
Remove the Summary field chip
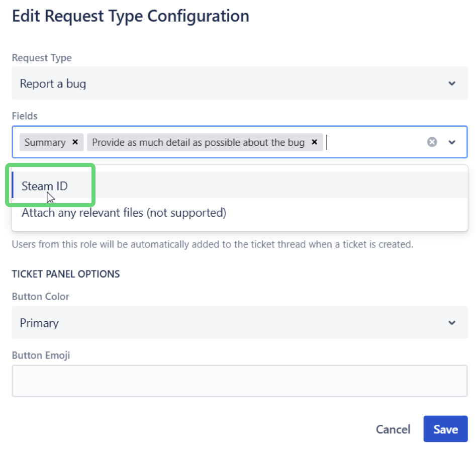pos(75,142)
